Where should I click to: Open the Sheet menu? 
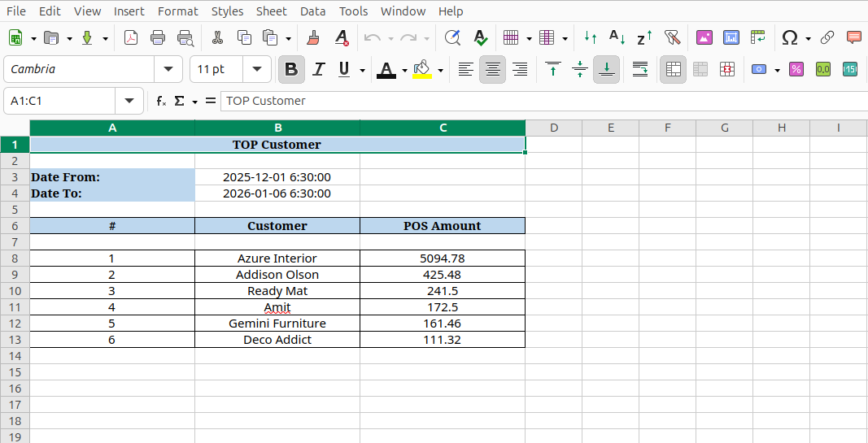[271, 11]
